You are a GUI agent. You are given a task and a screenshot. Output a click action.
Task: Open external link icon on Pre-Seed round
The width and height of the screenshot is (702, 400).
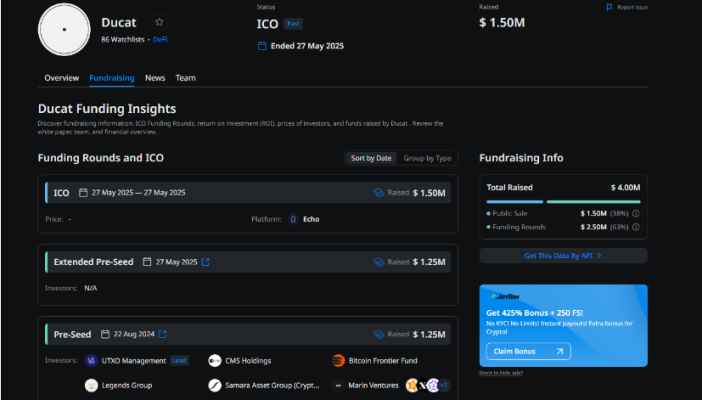pyautogui.click(x=163, y=334)
